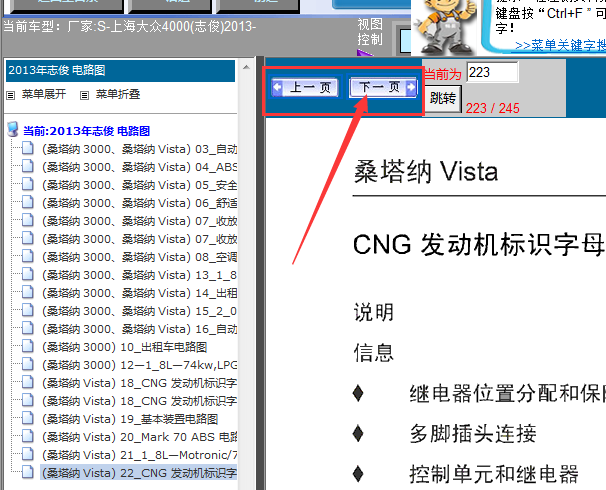The image size is (606, 490).
Task: Focus the page number field showing 223
Action: 492,72
